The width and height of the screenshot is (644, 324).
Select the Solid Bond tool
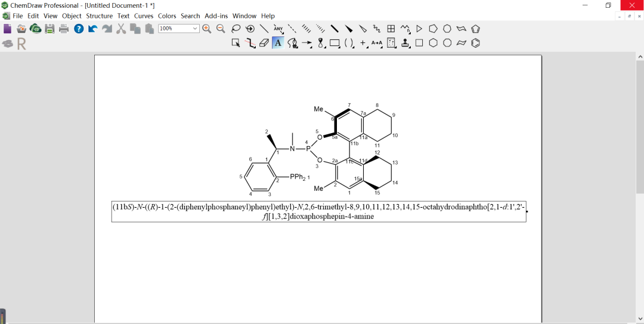coord(264,29)
